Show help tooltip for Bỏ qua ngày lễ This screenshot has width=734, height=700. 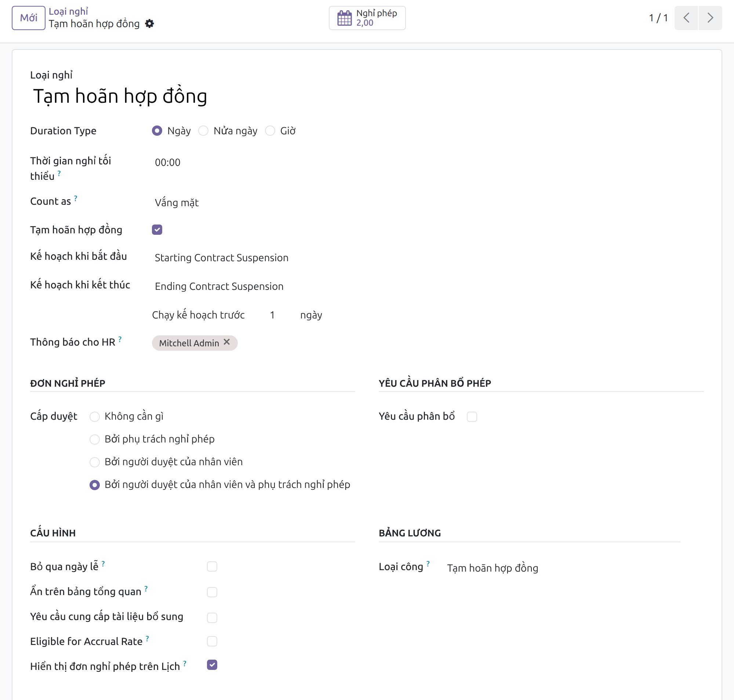[x=103, y=564]
